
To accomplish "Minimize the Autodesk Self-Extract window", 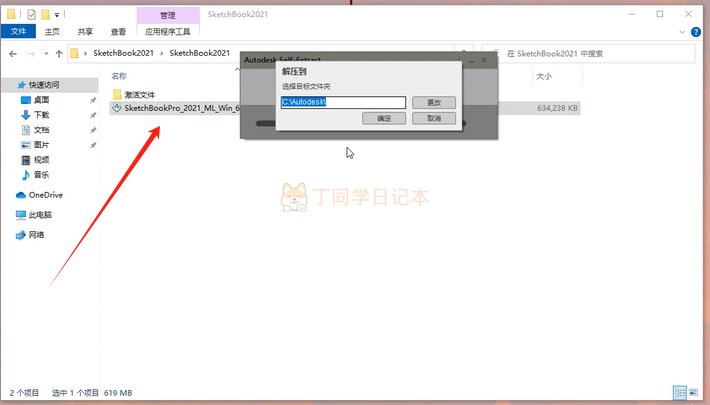I will coord(471,60).
